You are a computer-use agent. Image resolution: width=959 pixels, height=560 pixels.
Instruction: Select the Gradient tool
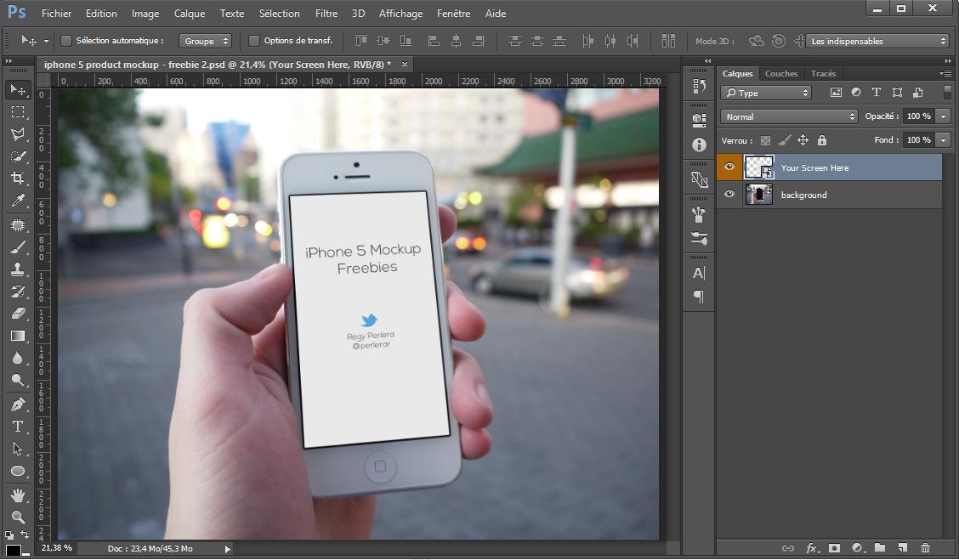(18, 336)
